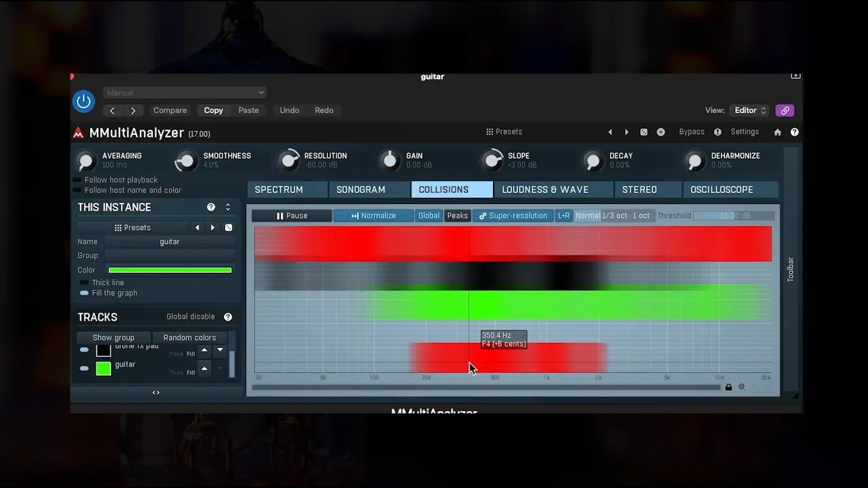Click the Show group button
Viewport: 868px width, 488px height.
tap(113, 338)
